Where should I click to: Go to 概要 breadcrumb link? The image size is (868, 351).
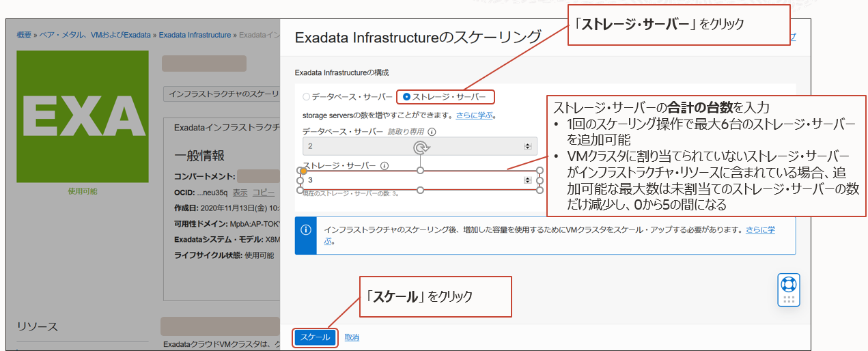(x=24, y=35)
